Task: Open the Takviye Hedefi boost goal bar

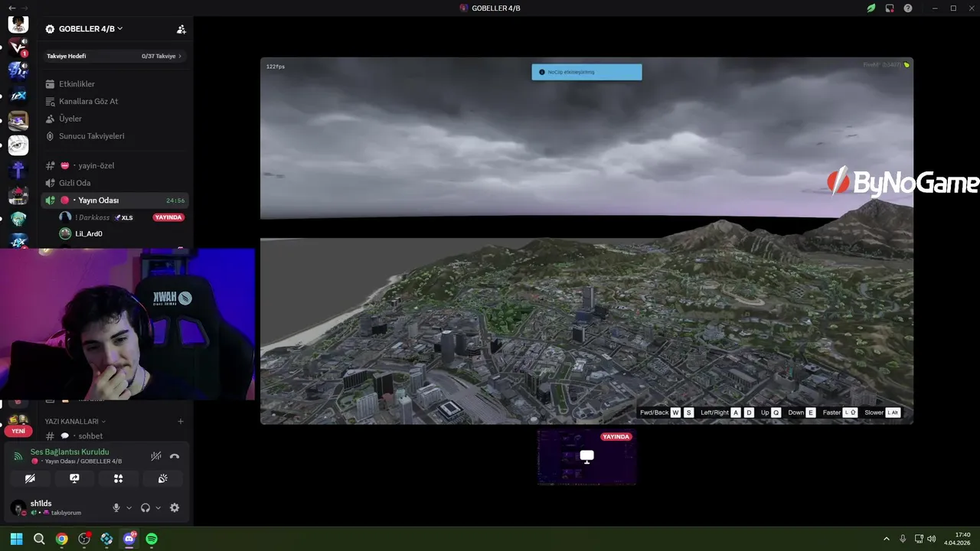Action: [x=115, y=56]
